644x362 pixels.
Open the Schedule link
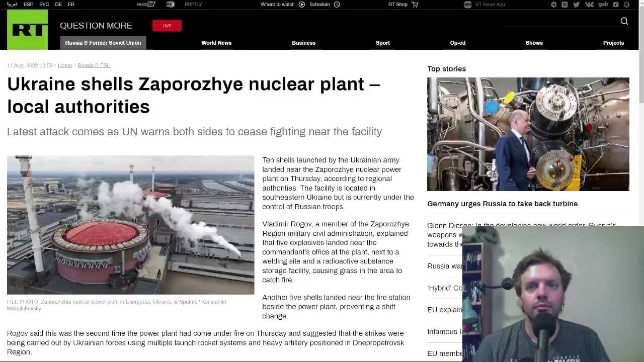click(320, 5)
